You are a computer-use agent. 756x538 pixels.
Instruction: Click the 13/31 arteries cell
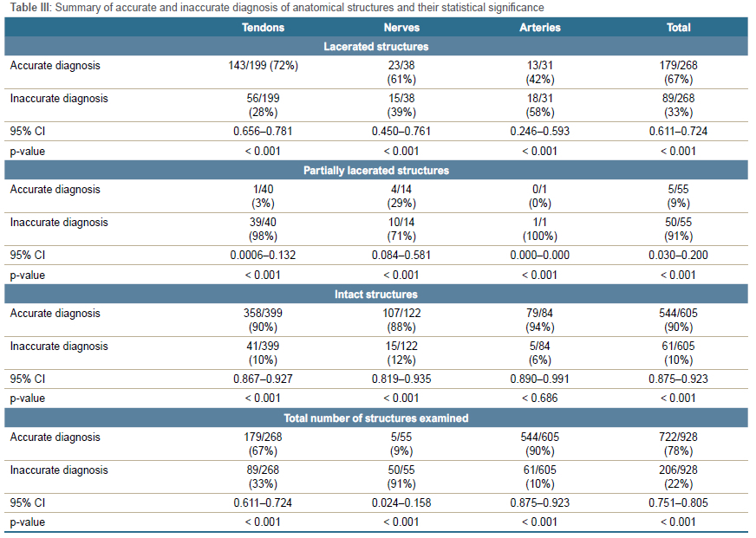coord(540,65)
